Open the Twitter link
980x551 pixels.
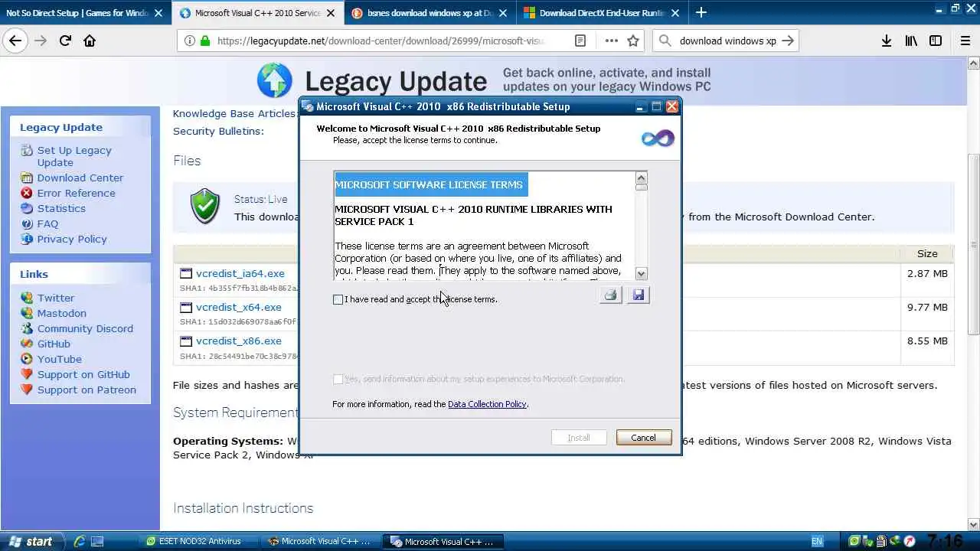tap(56, 298)
